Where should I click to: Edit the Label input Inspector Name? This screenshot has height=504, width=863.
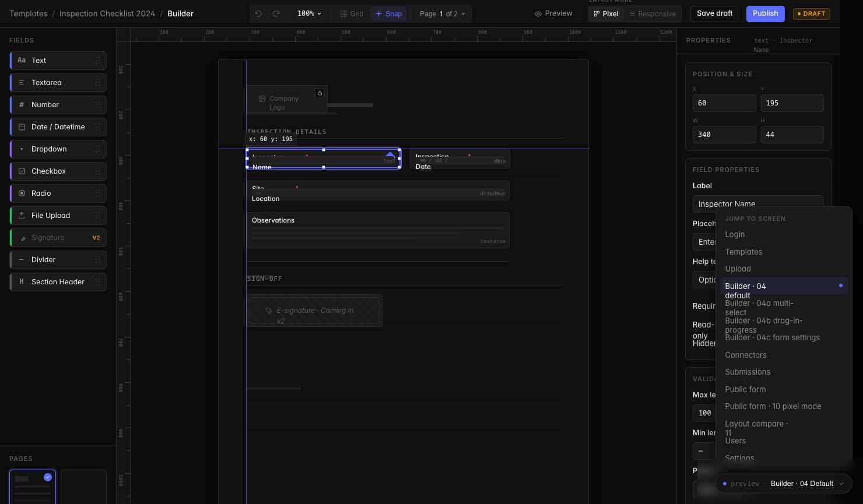758,203
